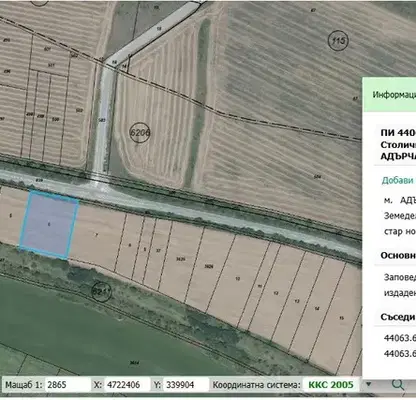The height and width of the screenshot is (400, 416).
Task: Select parcel 3626 on the map
Action: (x=209, y=266)
